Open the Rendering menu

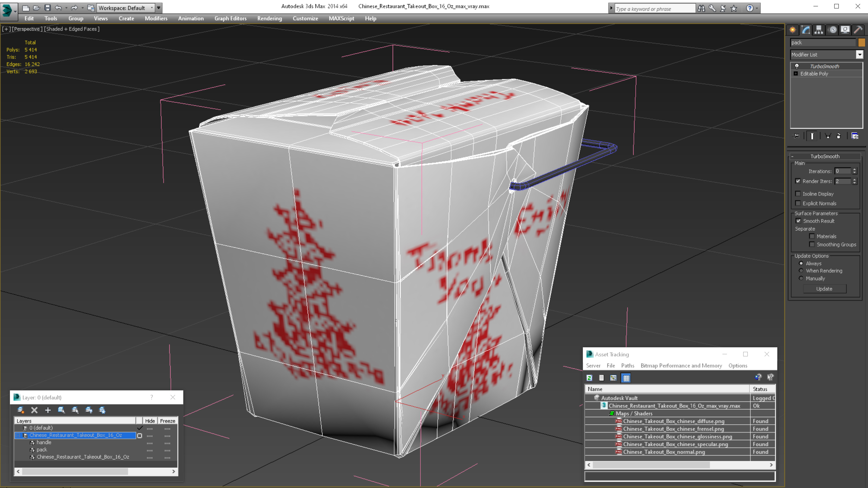coord(269,18)
